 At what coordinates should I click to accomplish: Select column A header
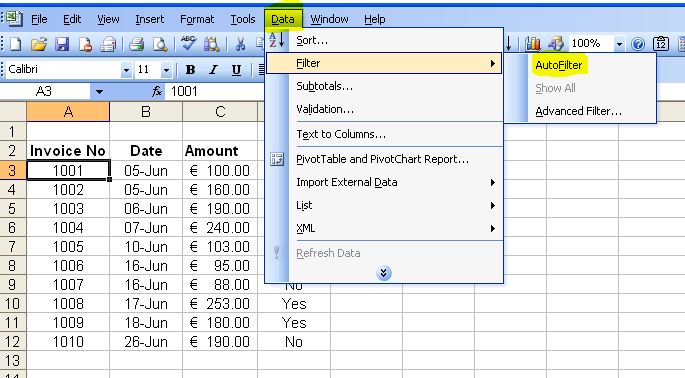[x=68, y=112]
